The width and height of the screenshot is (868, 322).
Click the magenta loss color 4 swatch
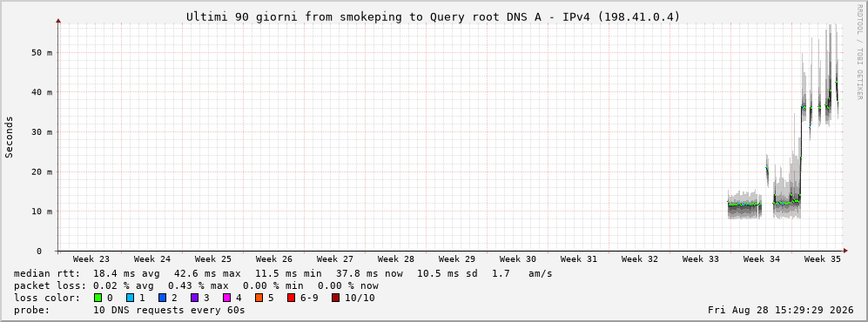click(227, 299)
